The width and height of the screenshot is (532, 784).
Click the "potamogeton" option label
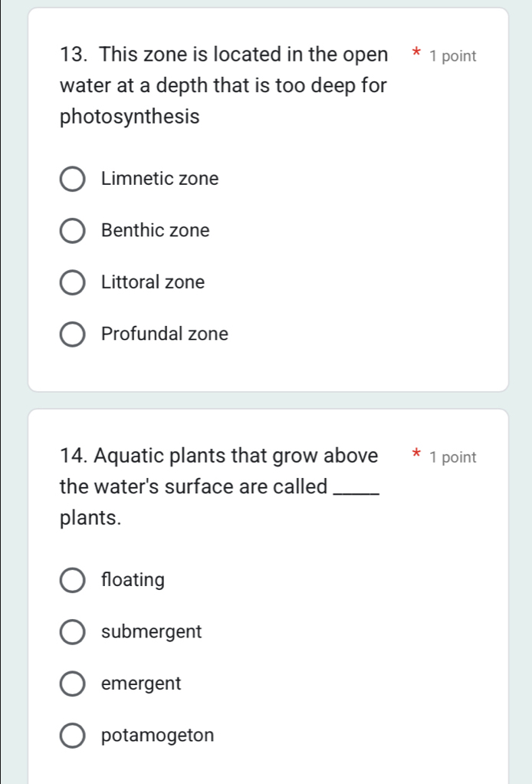157,736
